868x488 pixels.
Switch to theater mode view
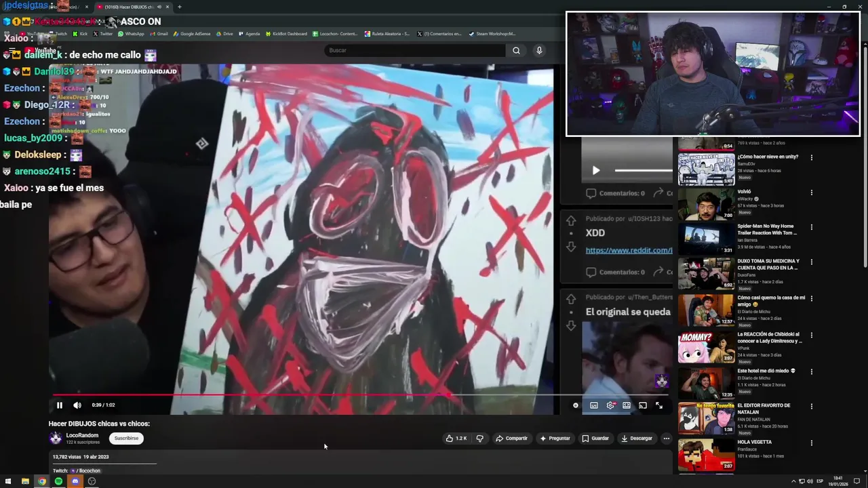[x=627, y=405]
